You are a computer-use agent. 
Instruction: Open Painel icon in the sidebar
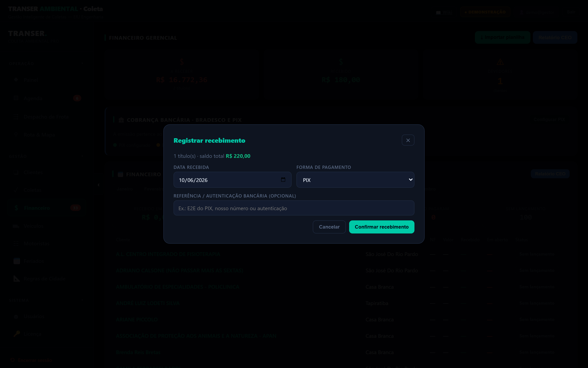point(16,80)
